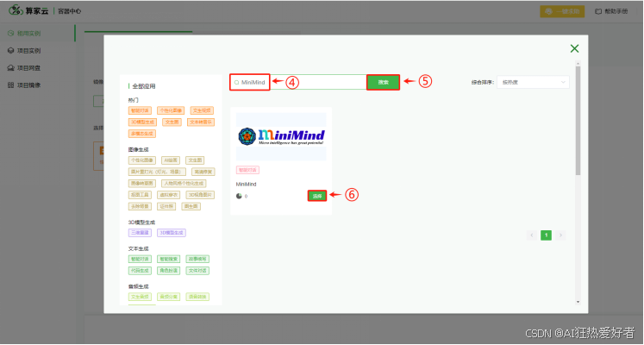Open the MiniMind logo thumbnail
This screenshot has width=644, height=345.
pyautogui.click(x=281, y=136)
